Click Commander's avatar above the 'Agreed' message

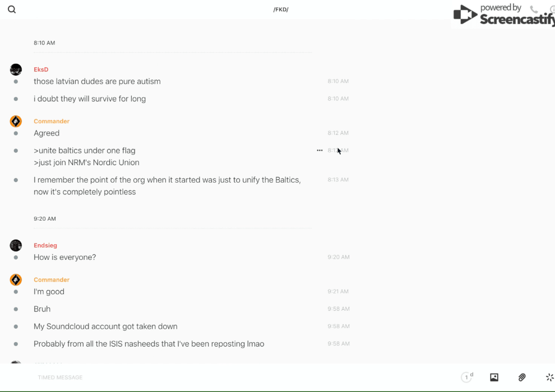pos(16,122)
